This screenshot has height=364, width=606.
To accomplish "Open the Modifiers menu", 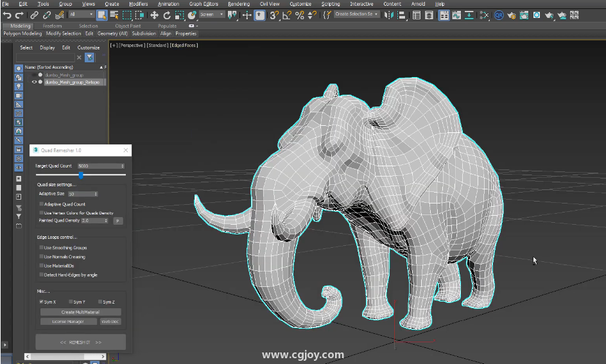I will point(139,4).
